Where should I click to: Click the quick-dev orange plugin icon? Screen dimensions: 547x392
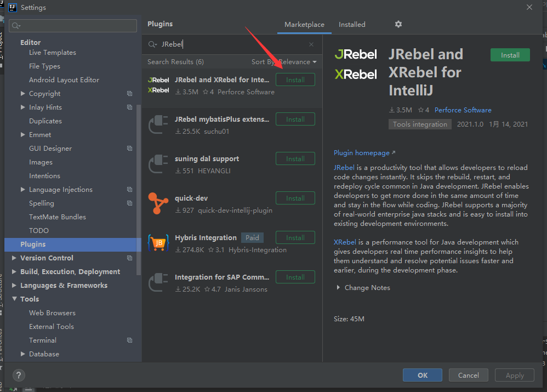click(158, 203)
